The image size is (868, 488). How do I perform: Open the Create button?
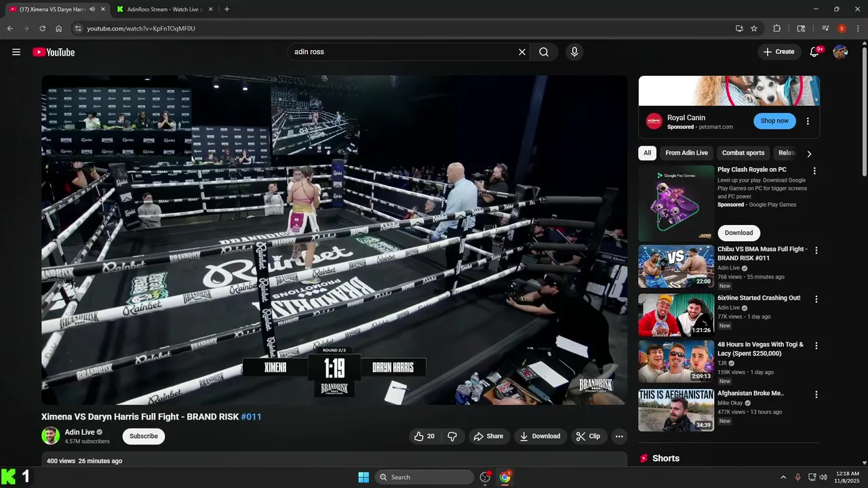tap(778, 52)
